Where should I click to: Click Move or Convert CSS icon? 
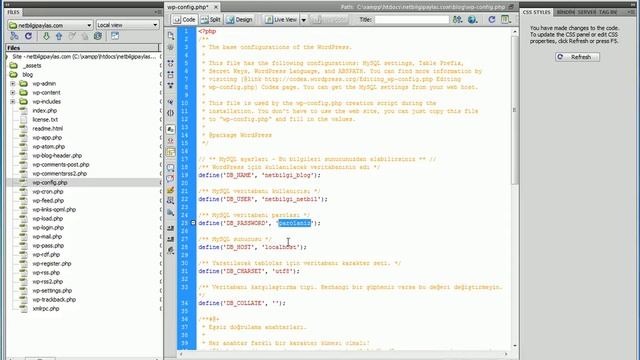171,212
